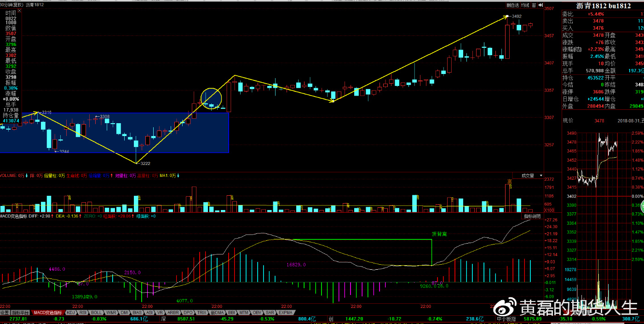
Task: Click the 3316 price label
Action: pyautogui.click(x=46, y=112)
